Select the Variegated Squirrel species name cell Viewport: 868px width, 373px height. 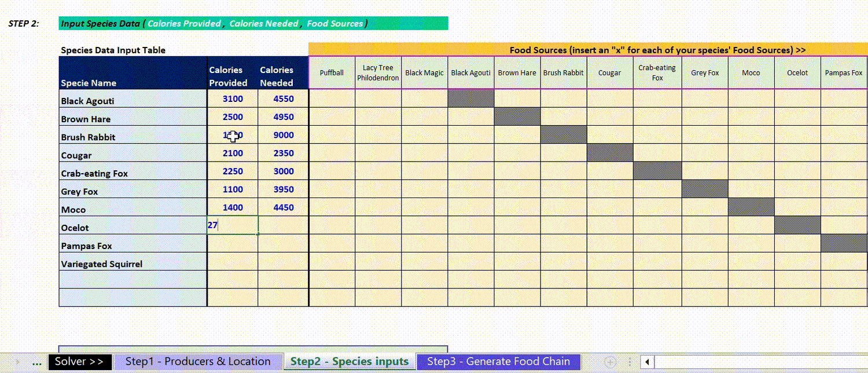pyautogui.click(x=133, y=264)
